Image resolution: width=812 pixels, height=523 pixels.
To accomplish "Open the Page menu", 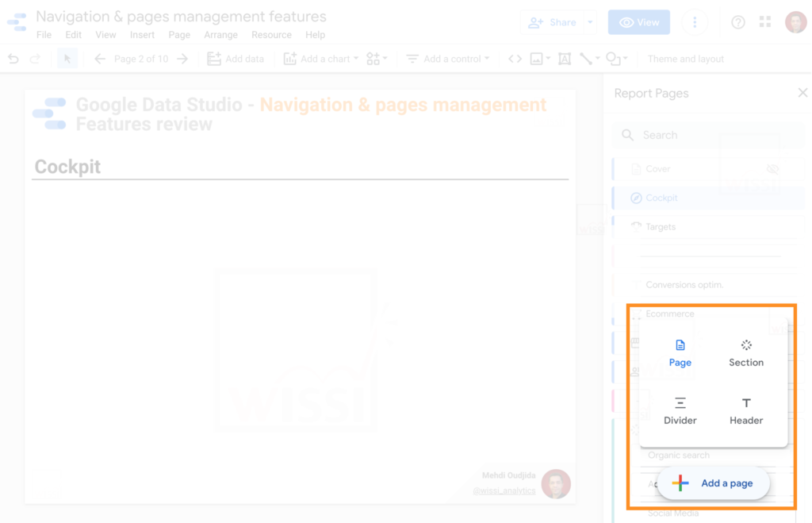I will pyautogui.click(x=179, y=35).
